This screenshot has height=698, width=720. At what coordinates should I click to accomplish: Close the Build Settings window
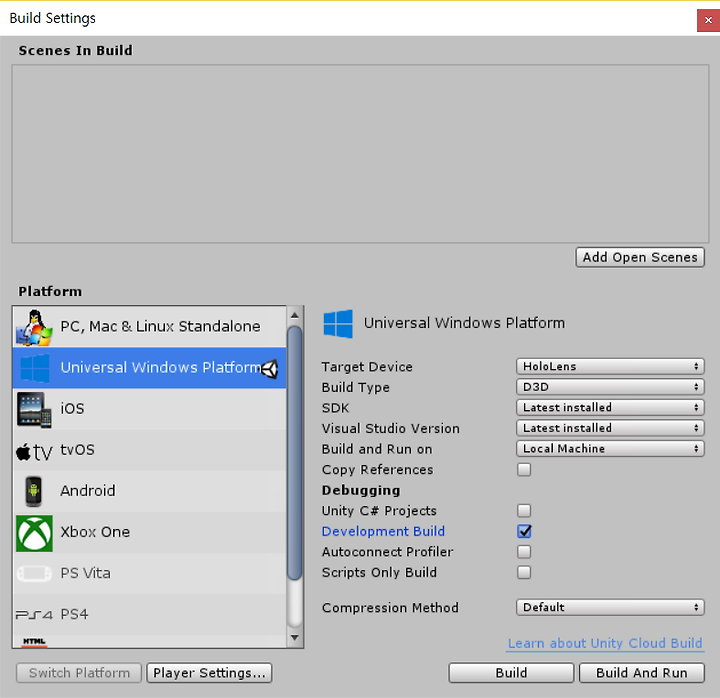tap(708, 20)
